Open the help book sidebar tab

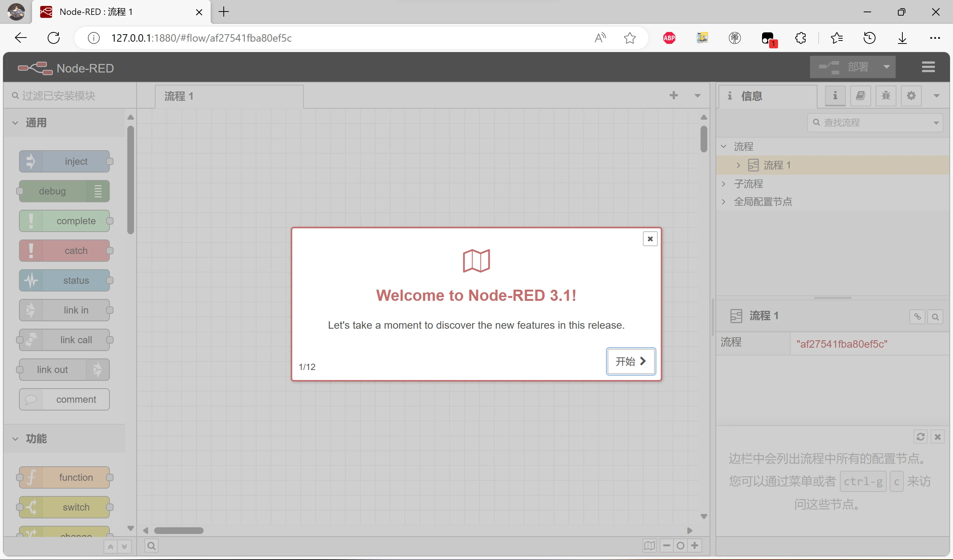point(860,96)
